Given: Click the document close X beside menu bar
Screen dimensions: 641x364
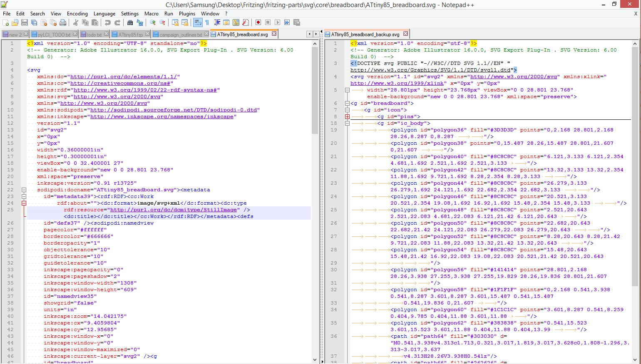Looking at the screenshot, I should (x=636, y=14).
